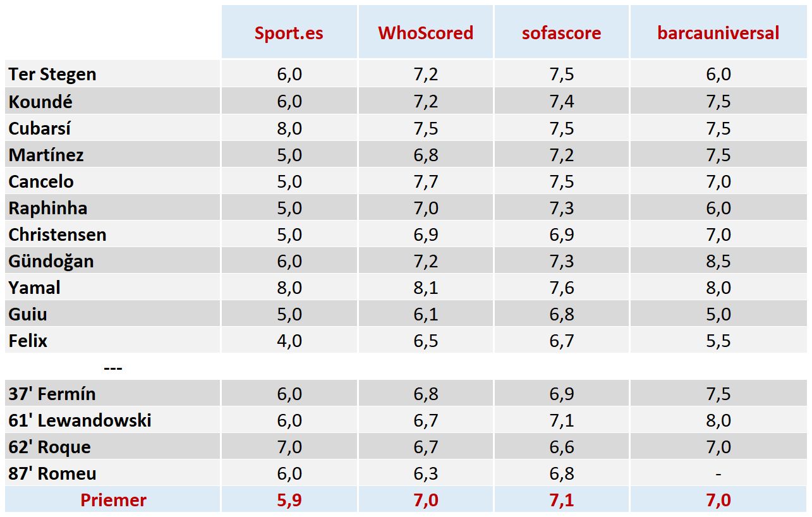Select the WhoScored column header
The image size is (812, 517).
point(425,33)
